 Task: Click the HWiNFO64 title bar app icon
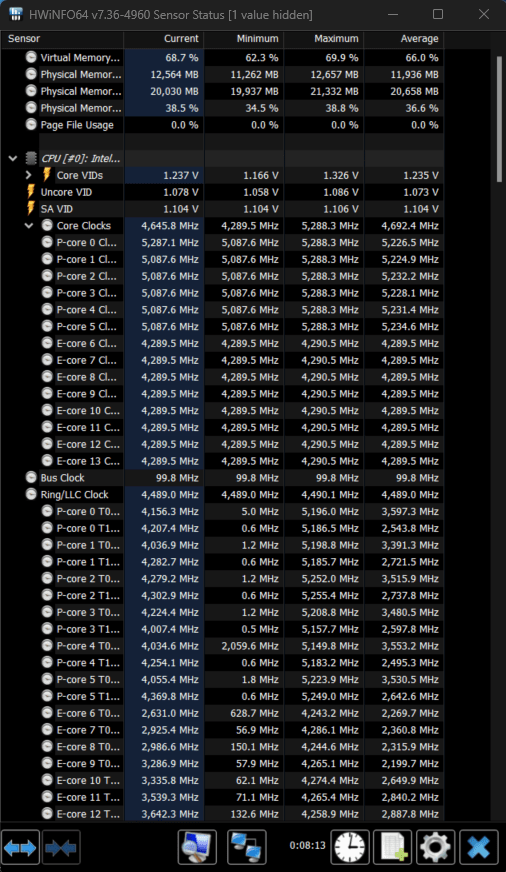(16, 14)
